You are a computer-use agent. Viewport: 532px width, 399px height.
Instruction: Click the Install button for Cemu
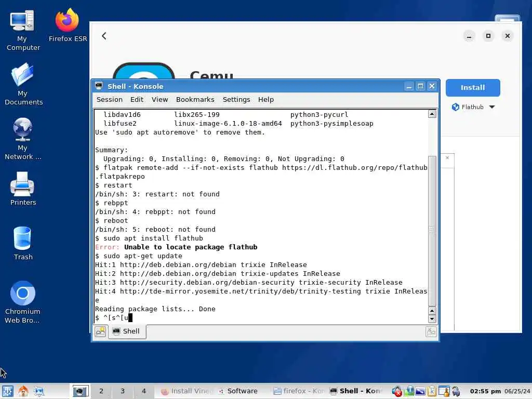pos(473,87)
